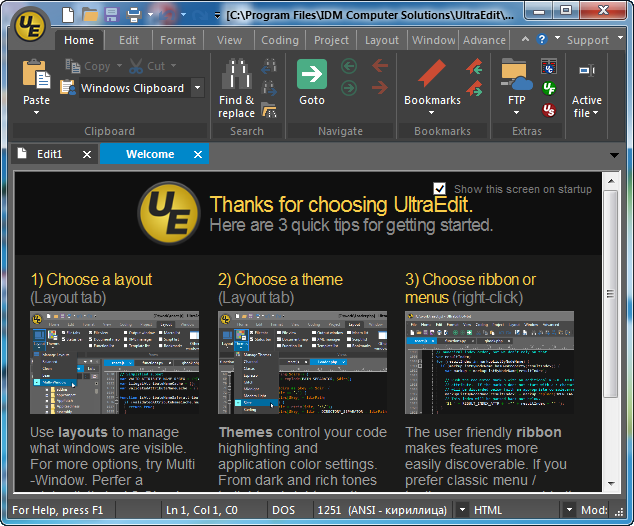Open Find & replace binoculars tool
Screen dimensions: 634x526
click(236, 76)
